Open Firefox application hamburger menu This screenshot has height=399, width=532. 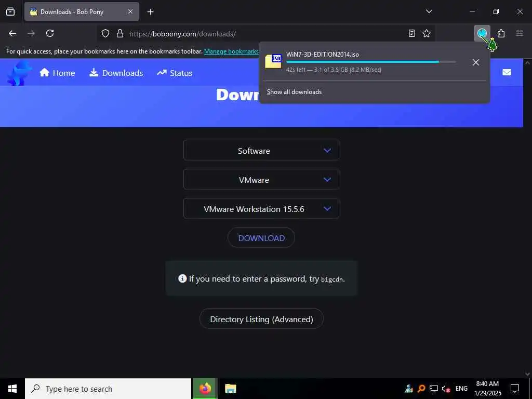point(520,33)
